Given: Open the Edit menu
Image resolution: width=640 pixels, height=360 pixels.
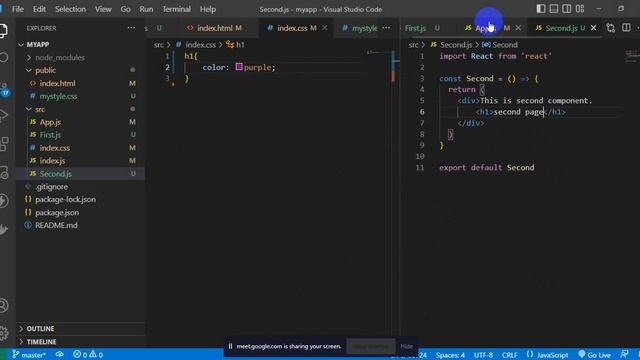Looking at the screenshot, I should [x=39, y=9].
